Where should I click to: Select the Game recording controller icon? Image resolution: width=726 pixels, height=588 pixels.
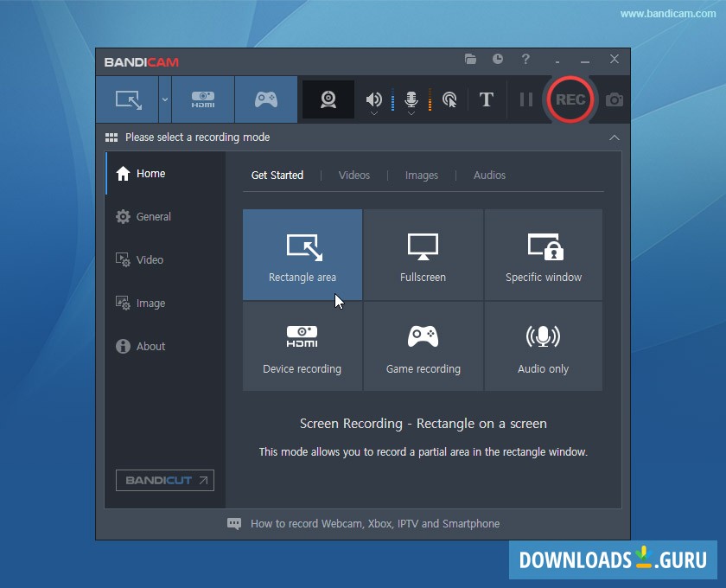pyautogui.click(x=266, y=99)
